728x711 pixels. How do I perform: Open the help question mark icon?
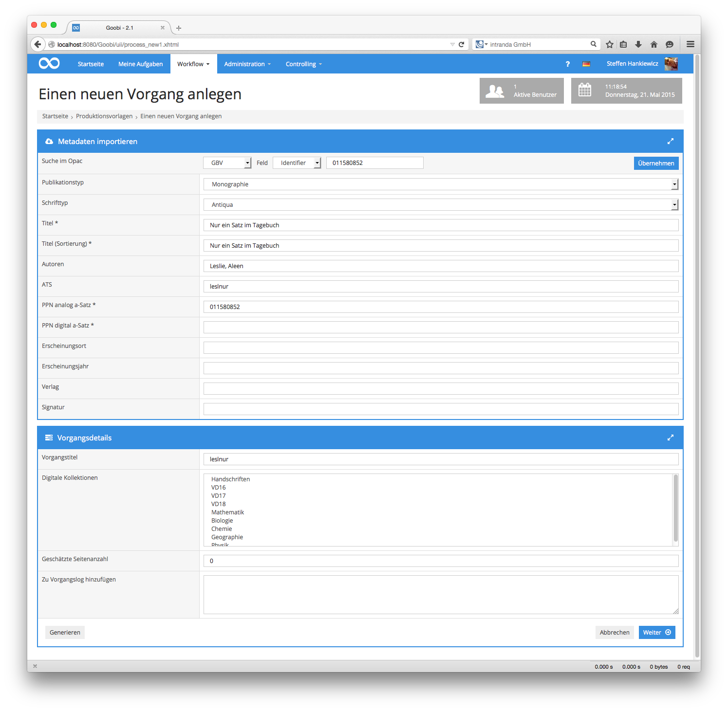click(x=567, y=64)
